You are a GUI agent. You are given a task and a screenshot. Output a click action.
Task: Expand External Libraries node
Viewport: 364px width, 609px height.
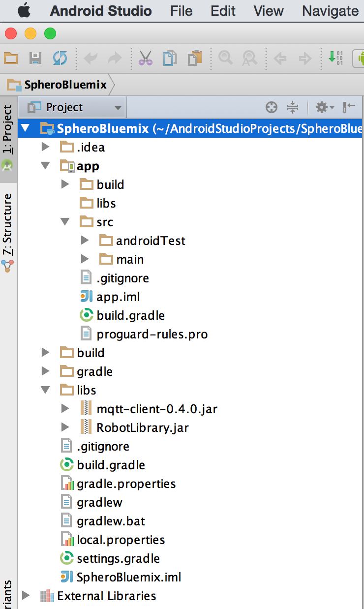[26, 596]
